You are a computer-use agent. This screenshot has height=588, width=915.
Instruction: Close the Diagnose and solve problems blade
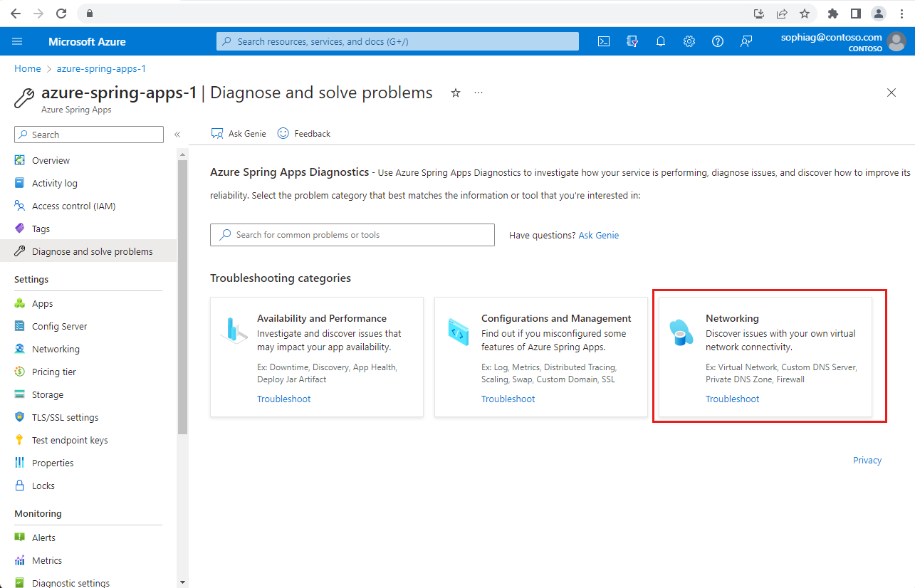tap(891, 93)
